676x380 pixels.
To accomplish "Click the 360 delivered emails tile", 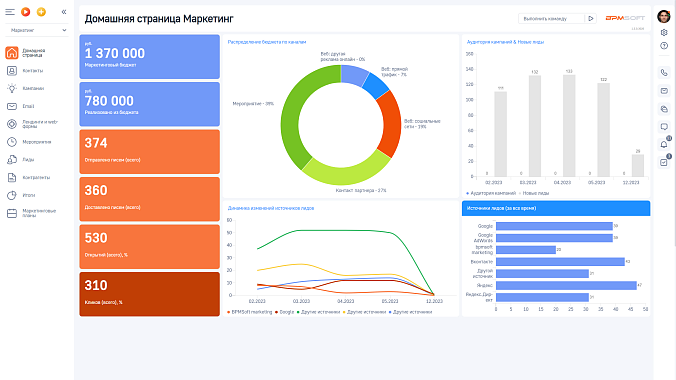I will (x=150, y=199).
